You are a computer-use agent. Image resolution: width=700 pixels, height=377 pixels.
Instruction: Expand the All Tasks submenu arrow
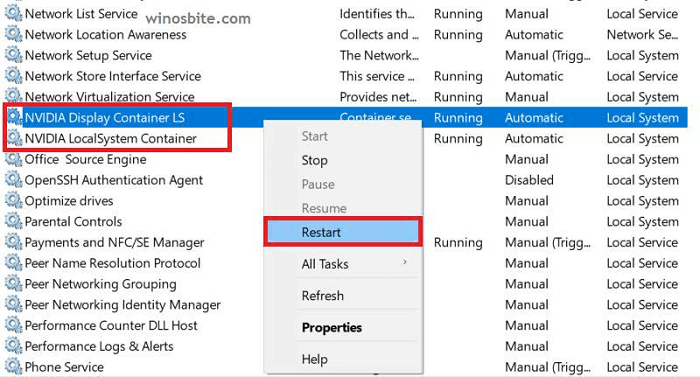(404, 263)
